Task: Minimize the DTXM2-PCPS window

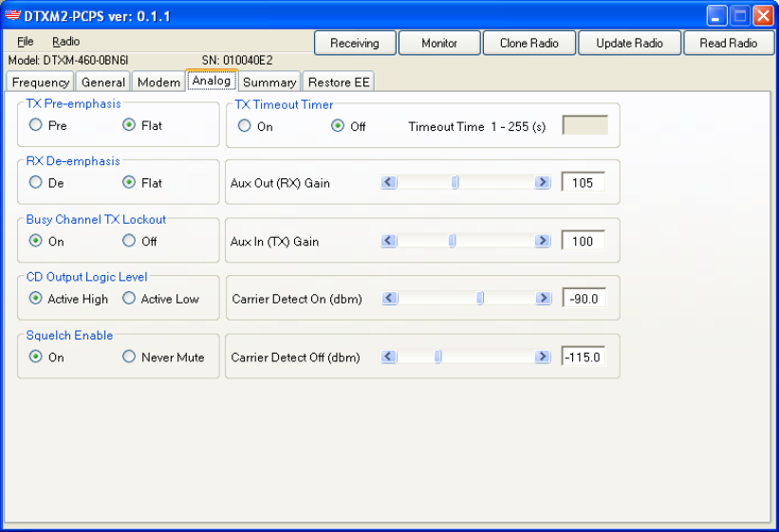Action: [716, 15]
